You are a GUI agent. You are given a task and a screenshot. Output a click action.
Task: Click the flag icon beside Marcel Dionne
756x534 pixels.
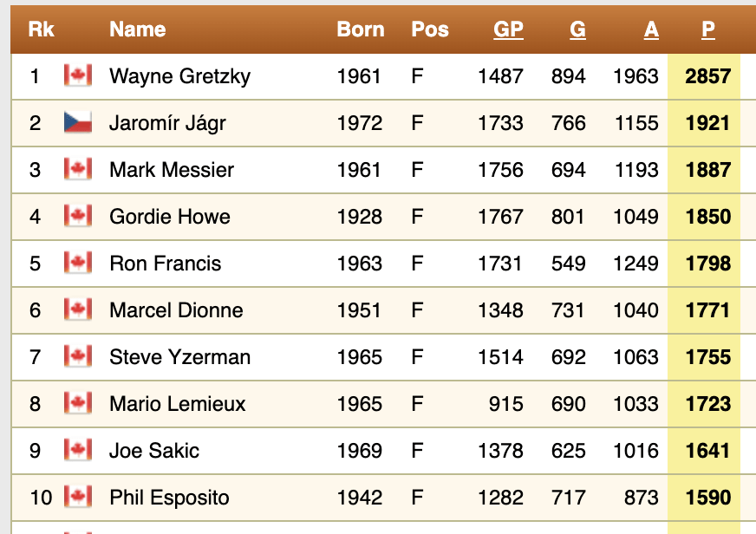tap(78, 310)
